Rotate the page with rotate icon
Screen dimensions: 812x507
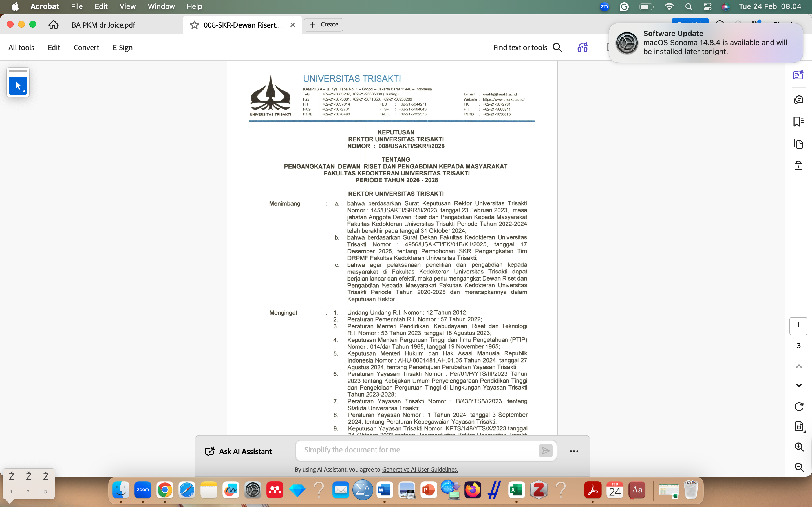click(798, 406)
